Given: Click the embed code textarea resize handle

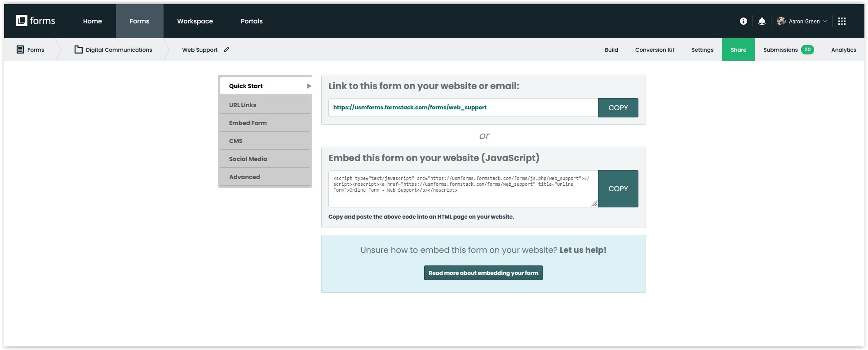Looking at the screenshot, I should pyautogui.click(x=594, y=204).
